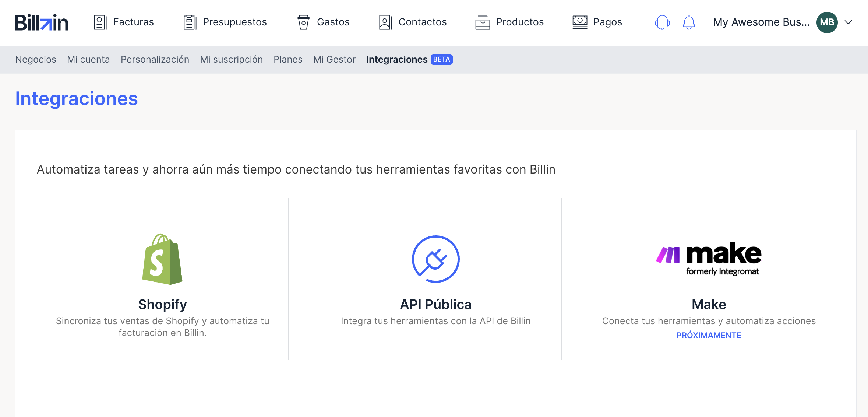
Task: Expand the account menu chevron
Action: [x=848, y=22]
